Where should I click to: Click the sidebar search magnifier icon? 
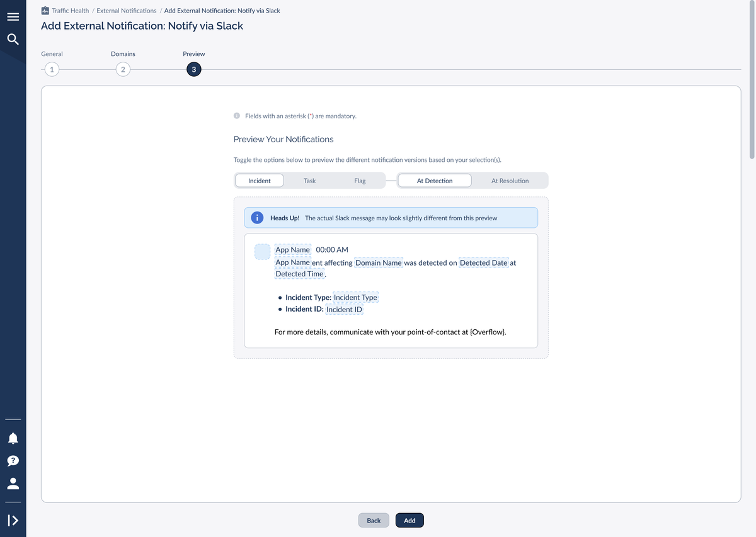[13, 40]
